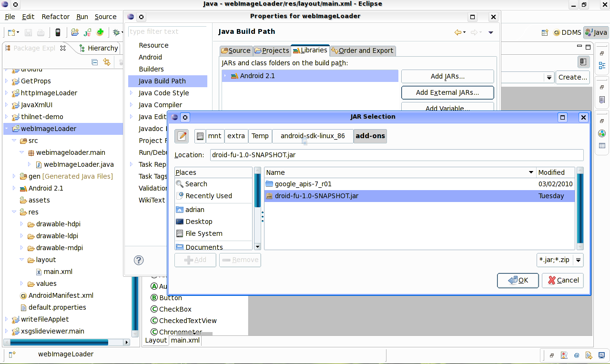610x364 pixels.
Task: Open the Refactor menu
Action: pos(56,17)
